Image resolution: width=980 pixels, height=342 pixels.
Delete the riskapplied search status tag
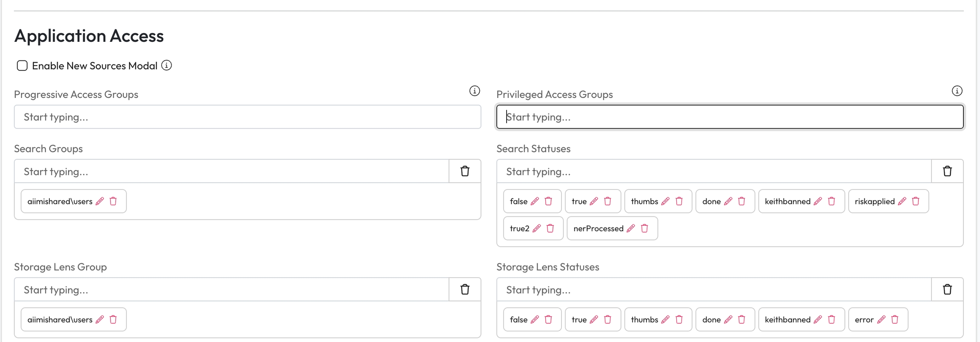[x=916, y=201]
